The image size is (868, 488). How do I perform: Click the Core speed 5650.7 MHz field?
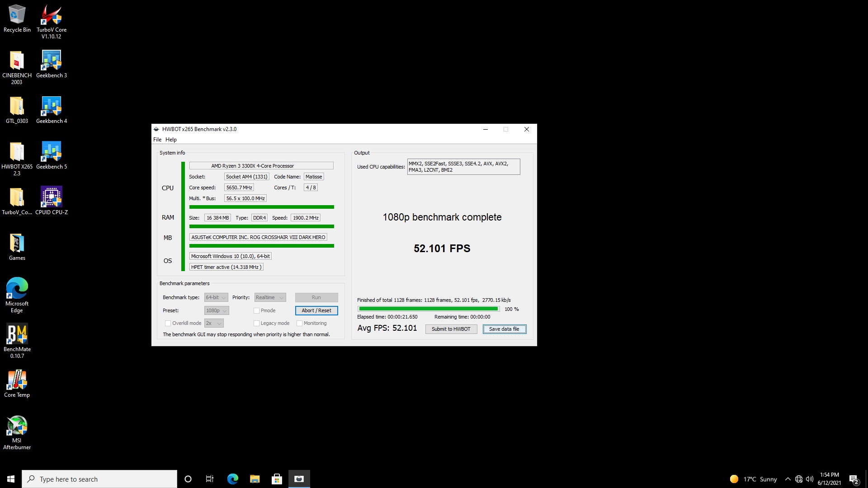(x=239, y=188)
